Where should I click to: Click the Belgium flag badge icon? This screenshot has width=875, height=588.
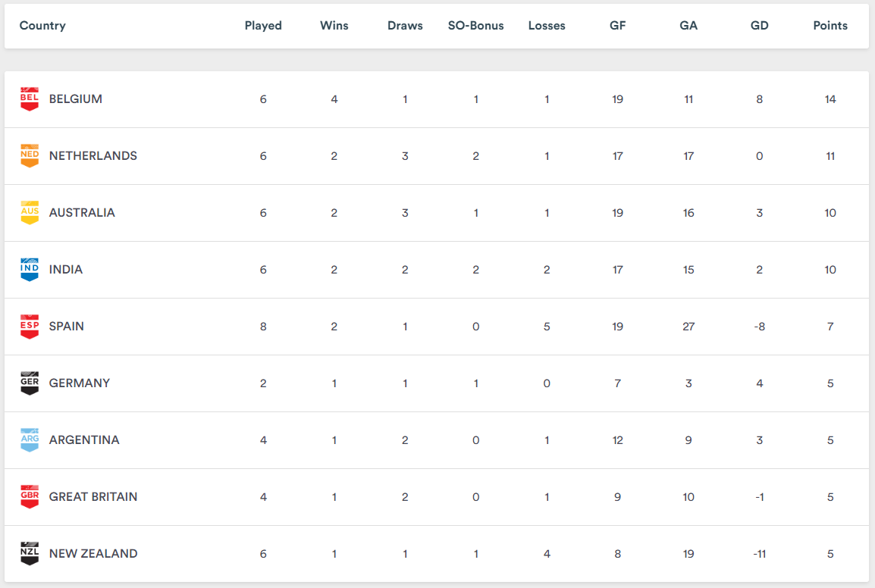(x=30, y=99)
